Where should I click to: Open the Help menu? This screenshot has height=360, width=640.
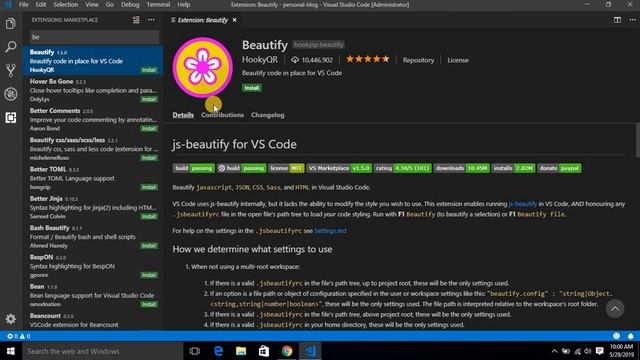(184, 4)
